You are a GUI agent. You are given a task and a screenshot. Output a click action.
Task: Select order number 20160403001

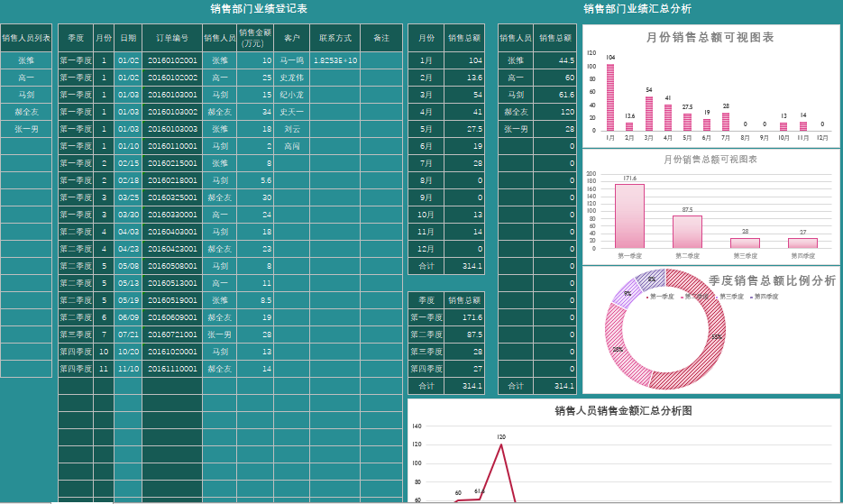(x=172, y=232)
